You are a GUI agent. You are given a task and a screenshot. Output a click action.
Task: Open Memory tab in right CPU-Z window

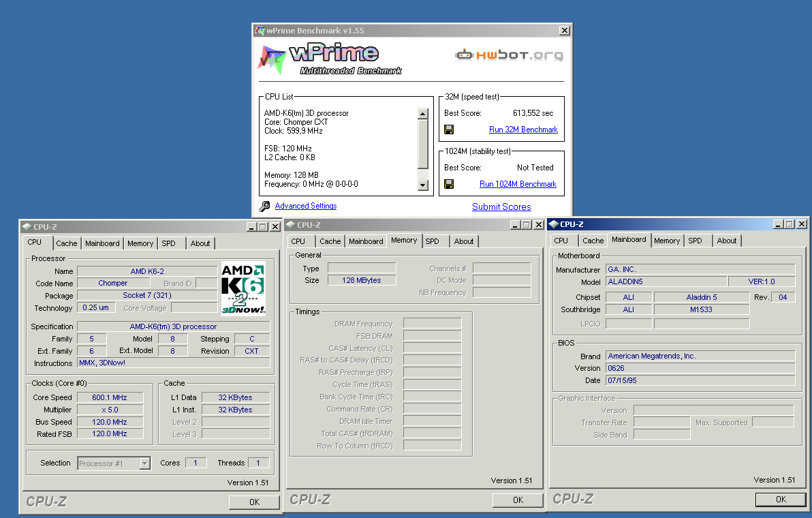point(666,241)
